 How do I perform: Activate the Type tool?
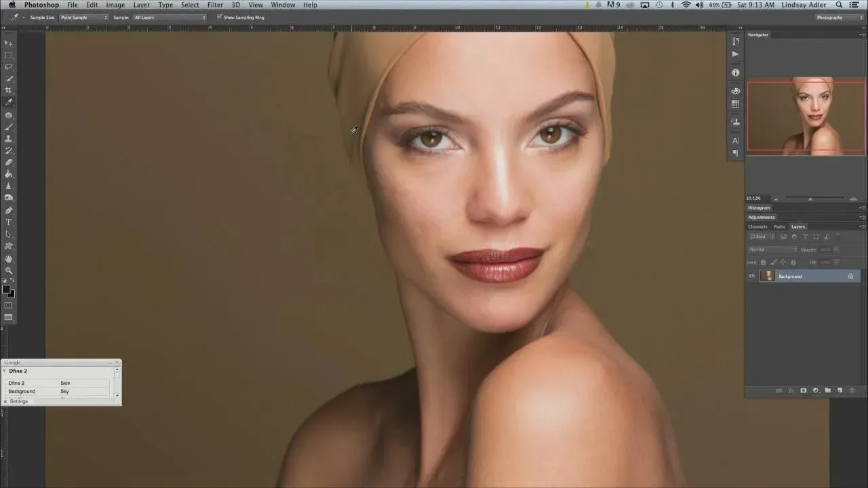click(x=9, y=222)
